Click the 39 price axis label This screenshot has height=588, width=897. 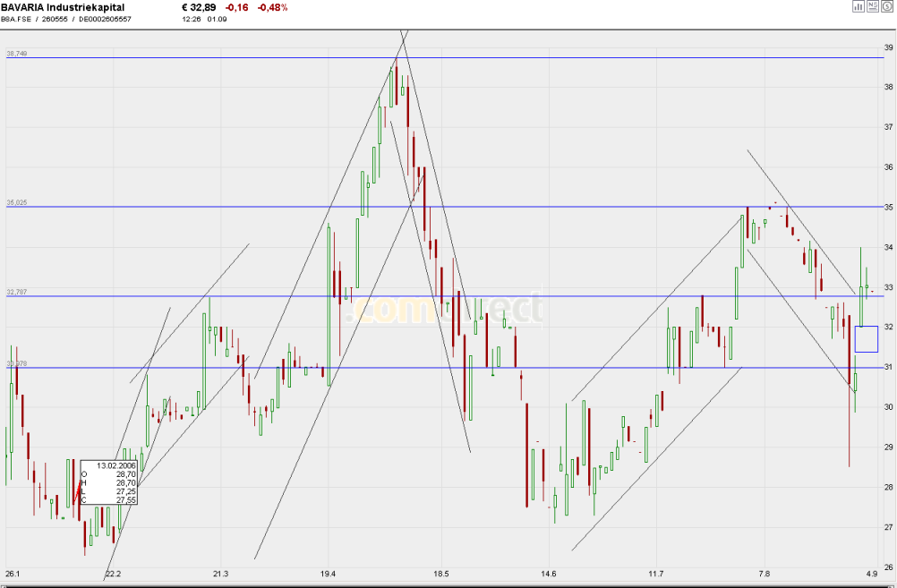pos(888,47)
